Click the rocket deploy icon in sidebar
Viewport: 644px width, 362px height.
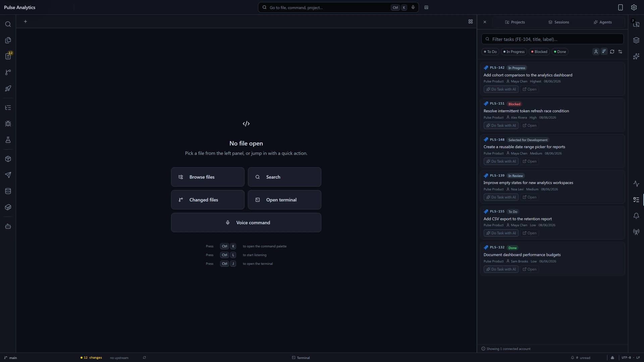point(8,88)
